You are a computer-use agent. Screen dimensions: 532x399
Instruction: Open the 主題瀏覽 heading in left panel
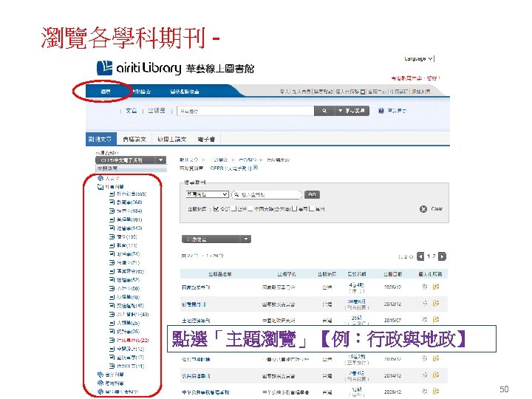pyautogui.click(x=108, y=168)
